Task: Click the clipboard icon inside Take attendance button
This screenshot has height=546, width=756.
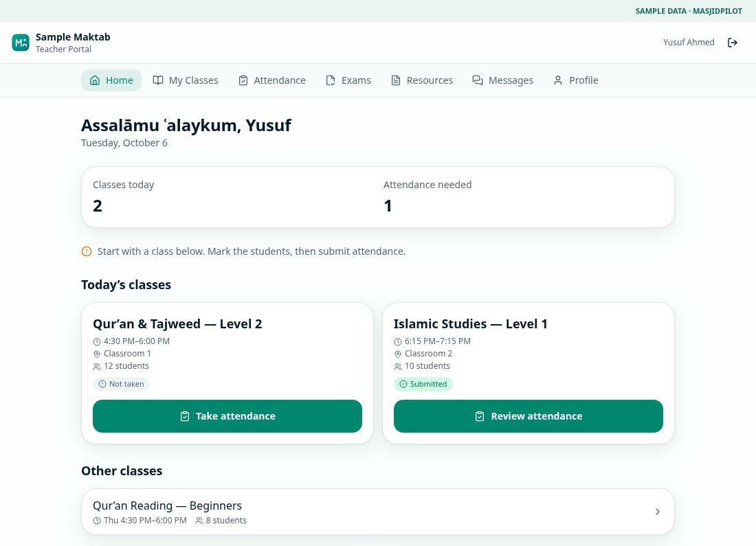Action: [185, 416]
